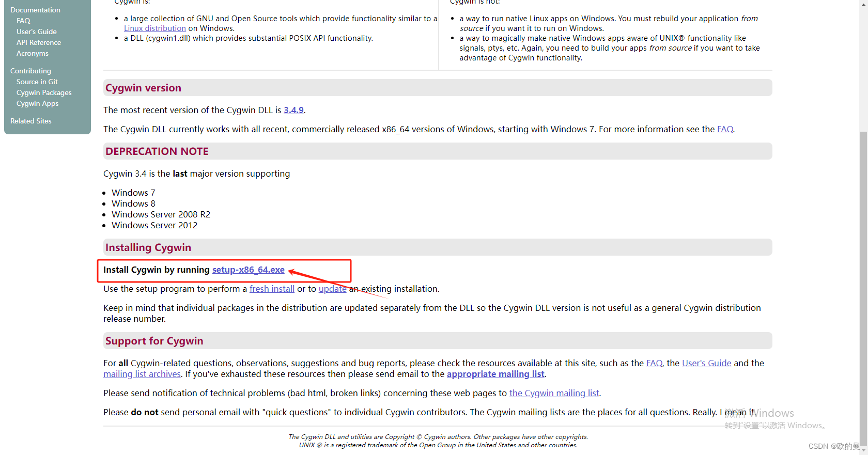Open appropriate mailing list link
The height and width of the screenshot is (455, 868).
(495, 374)
